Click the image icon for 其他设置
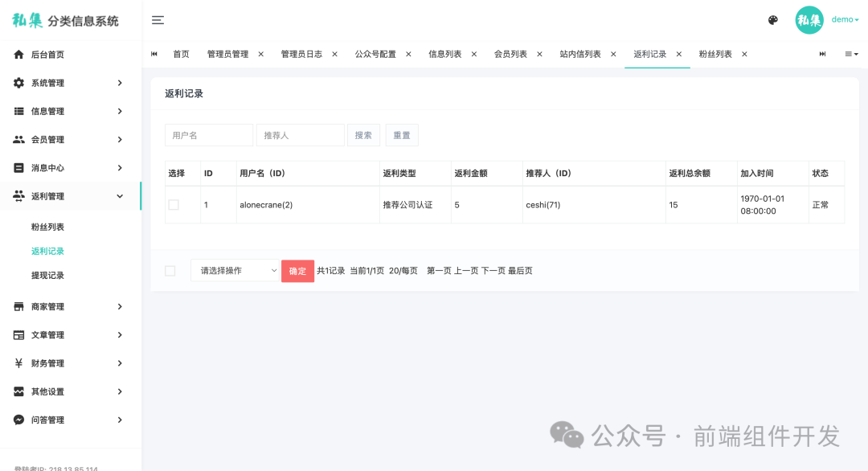Image resolution: width=868 pixels, height=471 pixels. pos(18,391)
